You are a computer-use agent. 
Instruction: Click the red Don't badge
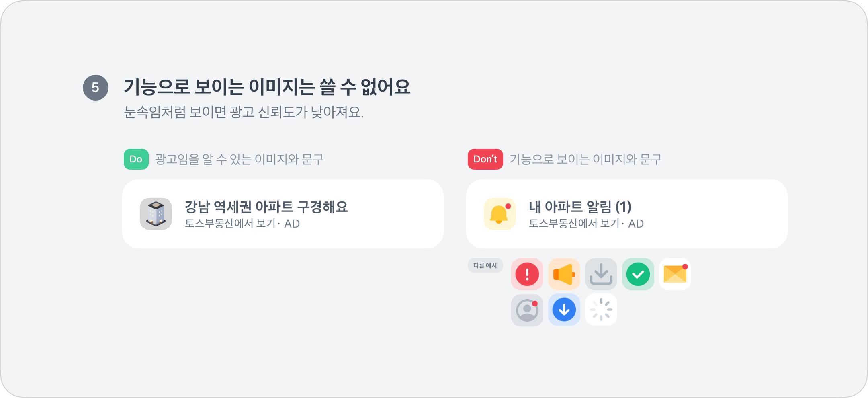[485, 159]
